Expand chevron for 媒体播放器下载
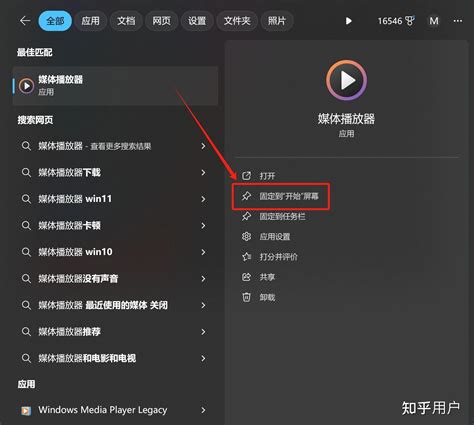 pyautogui.click(x=203, y=172)
